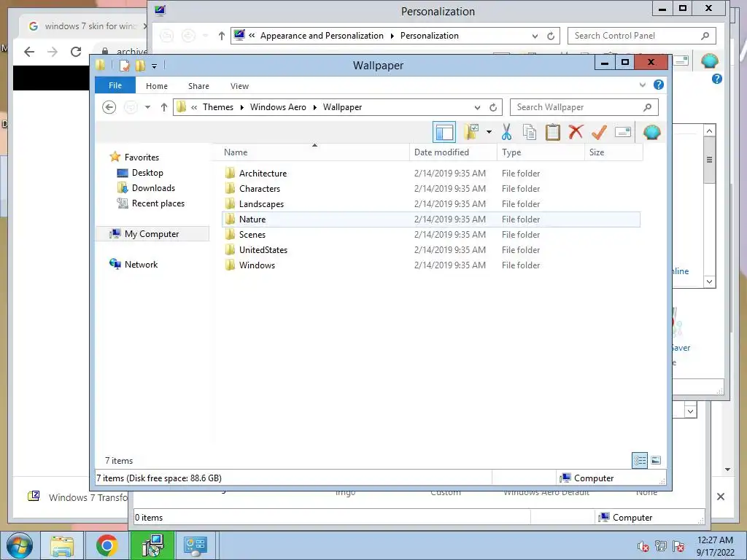Open the File tab in Wallpaper window

pos(115,85)
